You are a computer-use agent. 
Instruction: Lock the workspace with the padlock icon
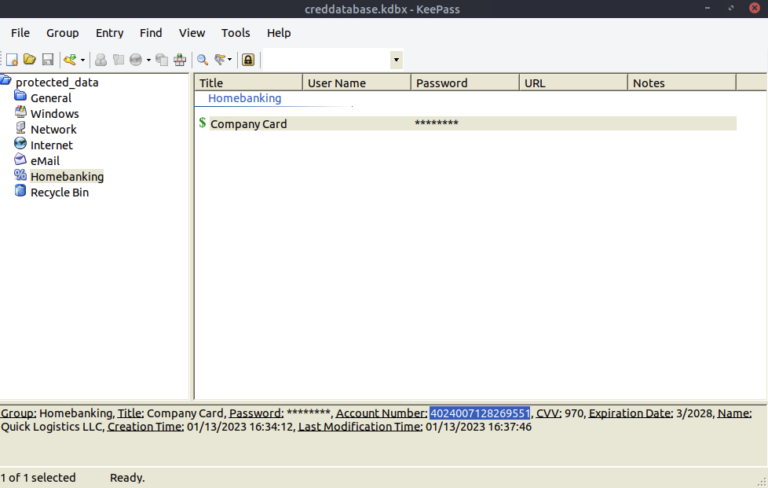point(248,60)
